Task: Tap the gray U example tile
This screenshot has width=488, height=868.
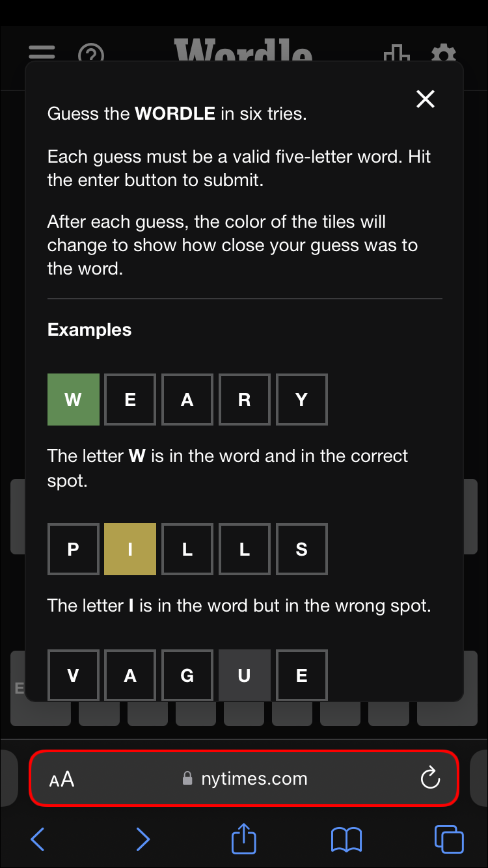Action: tap(245, 675)
